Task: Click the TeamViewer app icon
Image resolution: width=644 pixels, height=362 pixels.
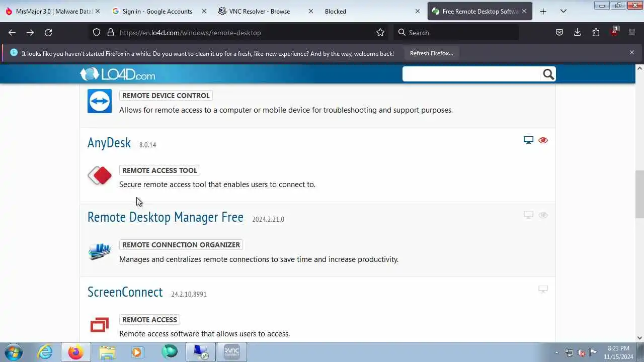Action: click(100, 101)
